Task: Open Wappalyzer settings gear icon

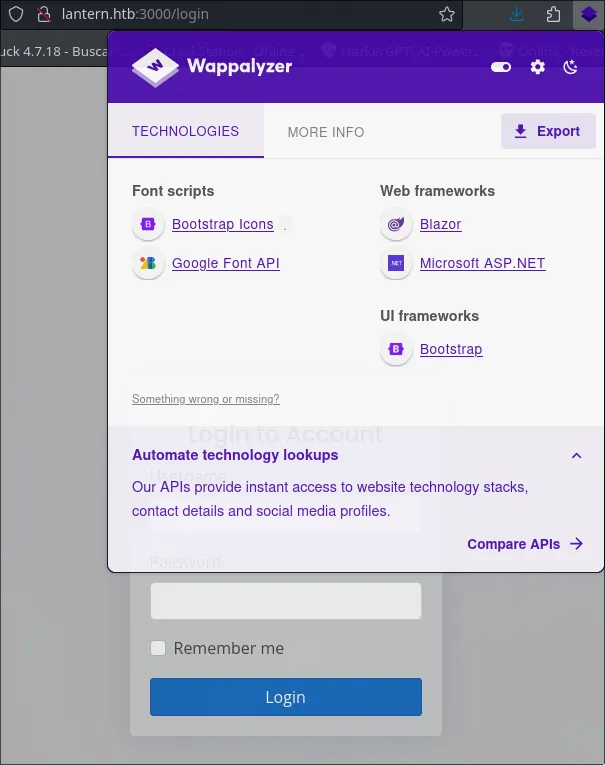Action: click(537, 67)
